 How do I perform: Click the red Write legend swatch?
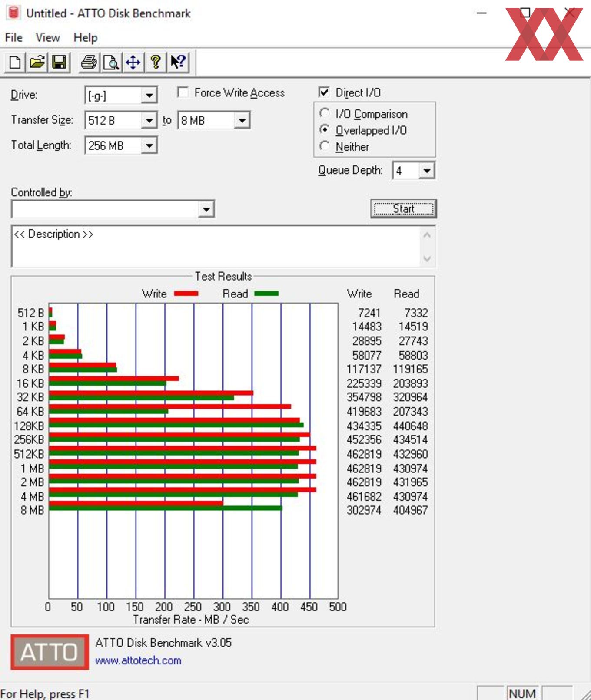[186, 294]
